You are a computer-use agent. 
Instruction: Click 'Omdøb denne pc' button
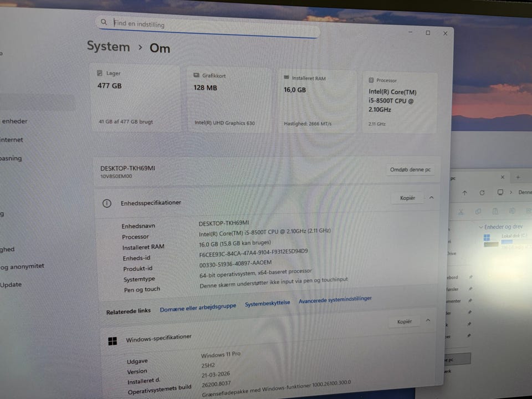pos(410,170)
